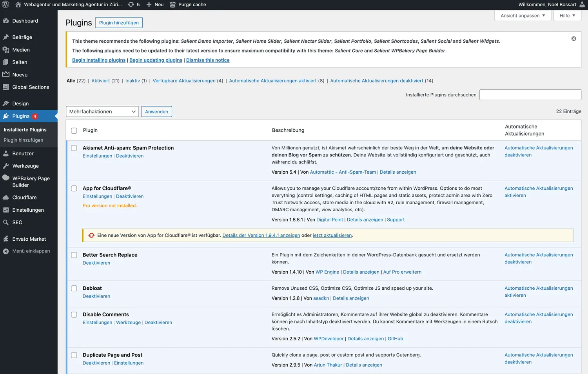Expand the Hilfe dropdown
Image resolution: width=588 pixels, height=374 pixels.
click(567, 15)
